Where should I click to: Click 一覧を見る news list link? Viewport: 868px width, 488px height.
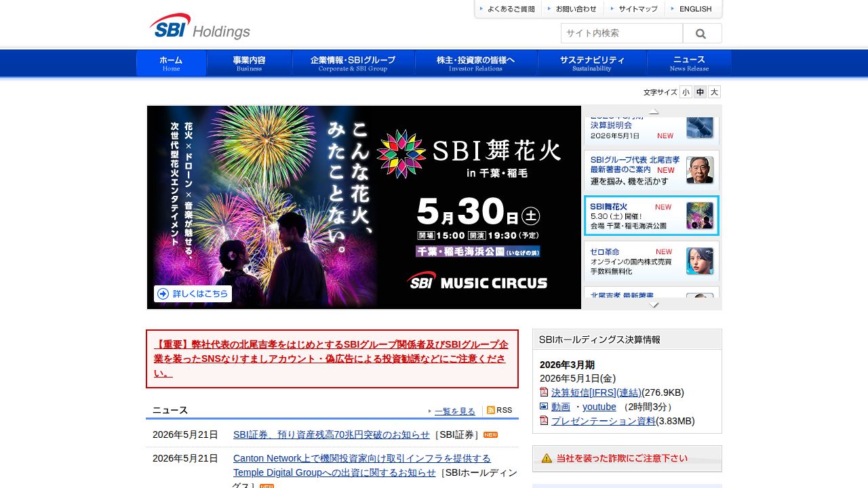coord(455,411)
